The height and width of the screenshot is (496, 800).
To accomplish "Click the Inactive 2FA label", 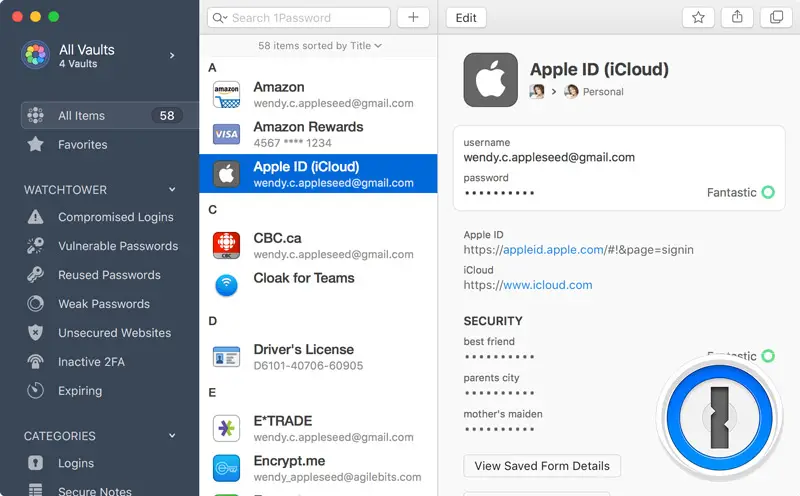I will pyautogui.click(x=91, y=362).
